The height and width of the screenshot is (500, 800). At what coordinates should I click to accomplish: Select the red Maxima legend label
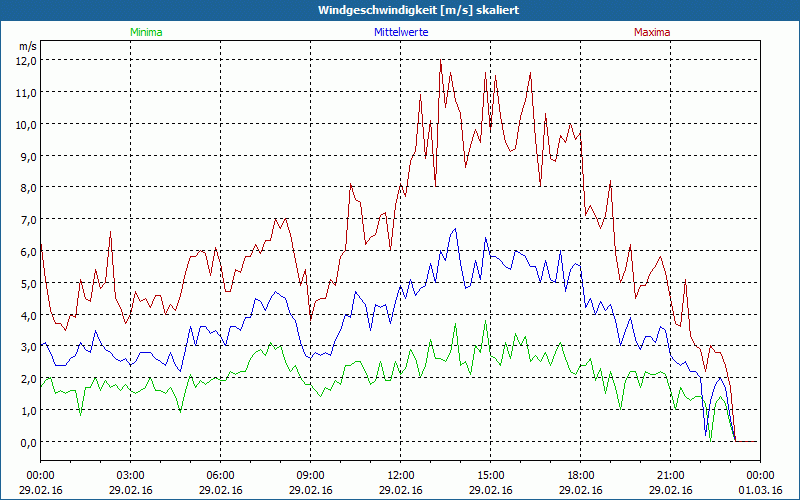pos(652,32)
